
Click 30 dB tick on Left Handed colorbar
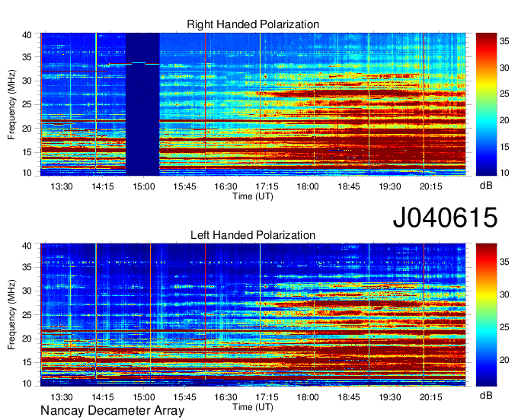point(504,294)
